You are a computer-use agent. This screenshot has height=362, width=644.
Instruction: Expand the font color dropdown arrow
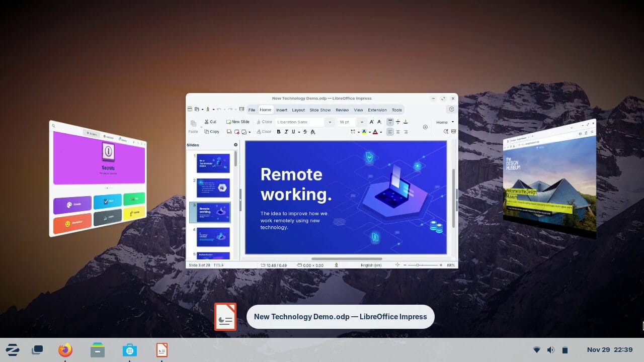click(381, 131)
